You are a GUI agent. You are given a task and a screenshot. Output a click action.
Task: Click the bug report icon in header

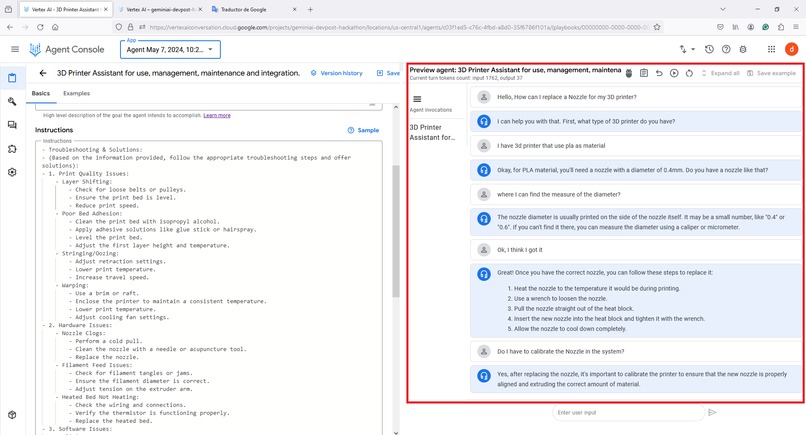743,49
